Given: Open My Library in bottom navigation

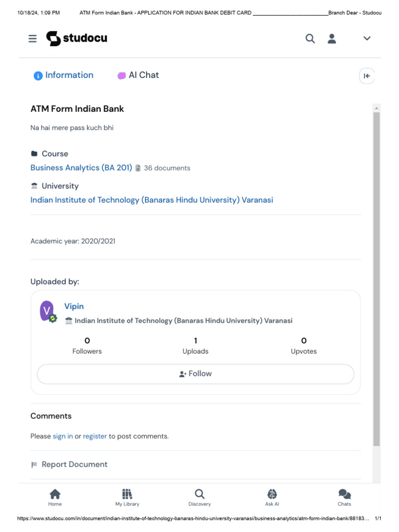Looking at the screenshot, I should click(127, 497).
